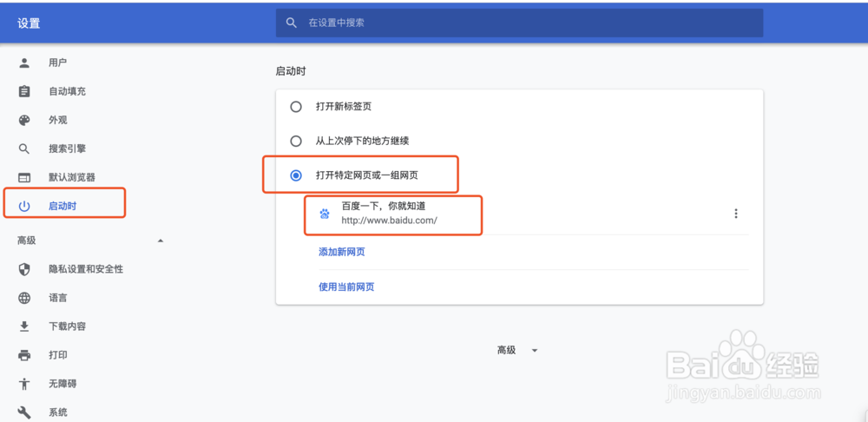The image size is (868, 422).
Task: Click the 下载内容 download arrow icon
Action: tap(24, 326)
